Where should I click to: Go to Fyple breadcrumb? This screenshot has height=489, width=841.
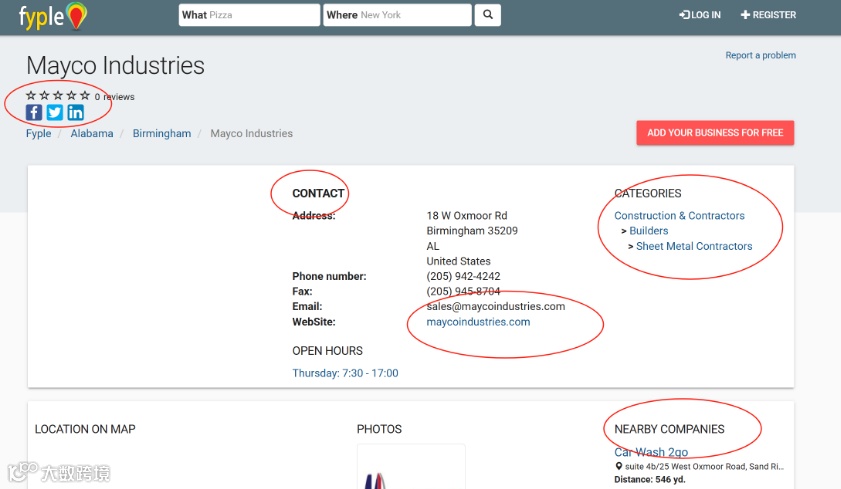[39, 134]
